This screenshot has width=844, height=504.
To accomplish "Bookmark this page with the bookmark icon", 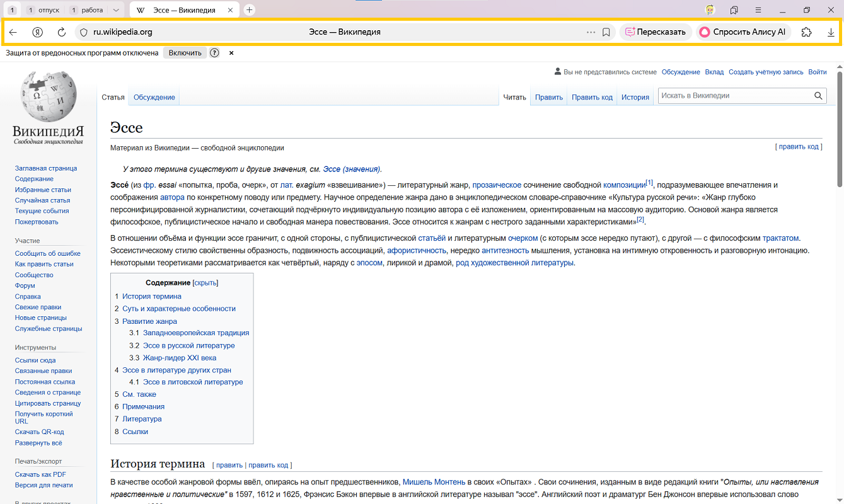I will pyautogui.click(x=606, y=32).
